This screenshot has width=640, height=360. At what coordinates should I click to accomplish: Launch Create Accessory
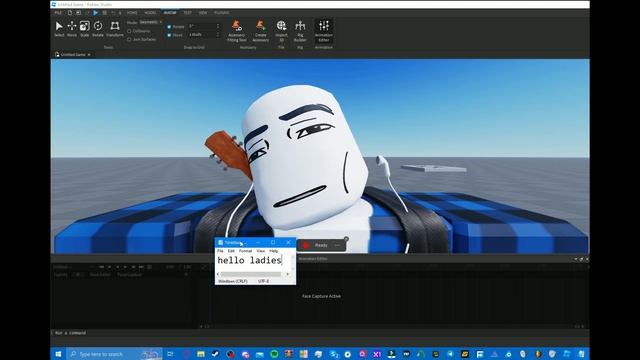(x=260, y=31)
